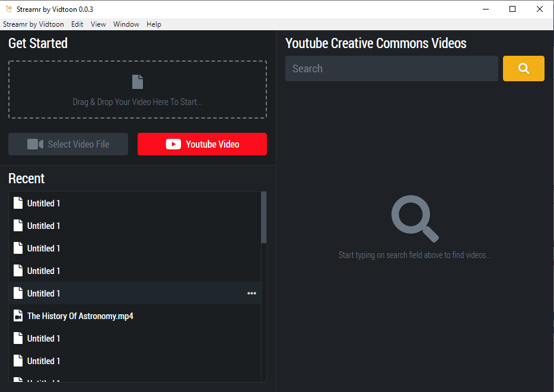The height and width of the screenshot is (392, 554).
Task: Click the file icon in the drop zone
Action: click(x=138, y=82)
